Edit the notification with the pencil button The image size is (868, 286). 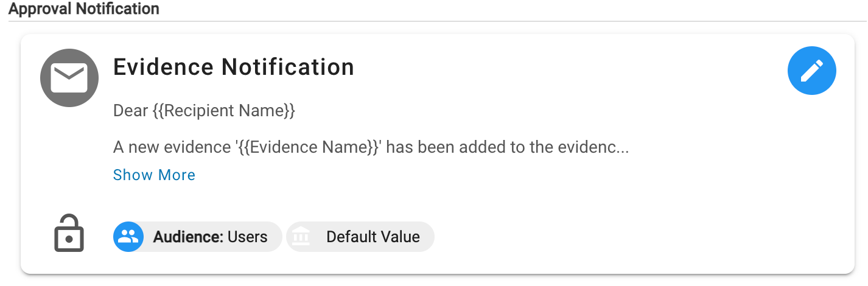(x=811, y=71)
